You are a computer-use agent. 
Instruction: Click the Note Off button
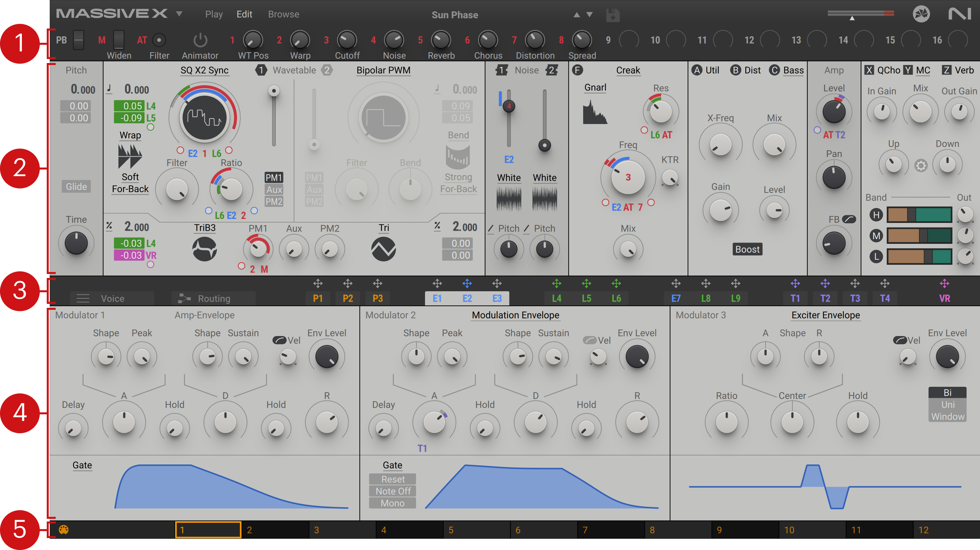393,491
